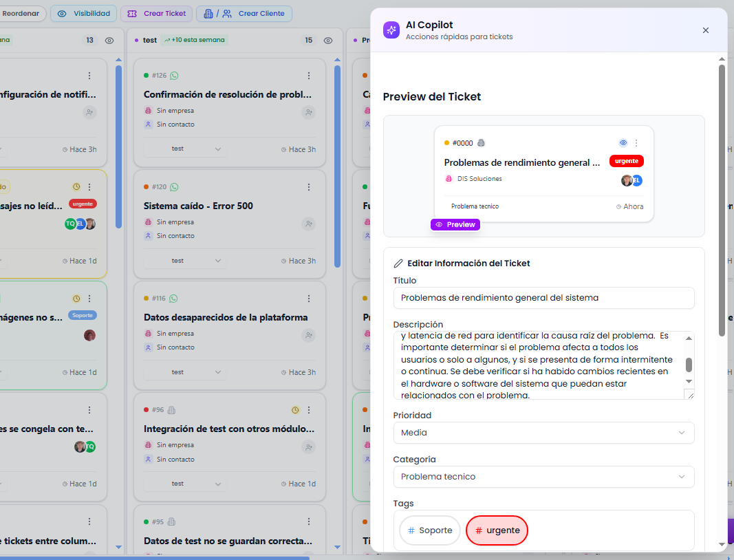The height and width of the screenshot is (560, 734).
Task: Click 'Problema tecnico' label on preview card
Action: click(x=475, y=206)
